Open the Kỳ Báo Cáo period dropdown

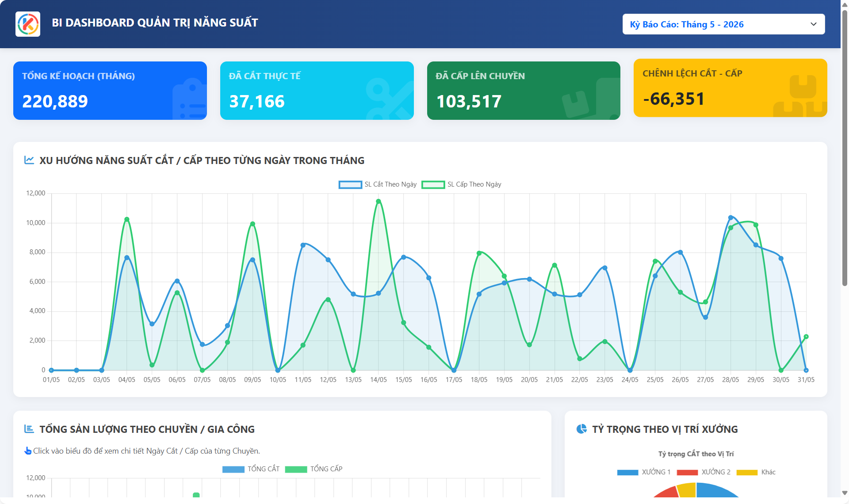tap(723, 24)
